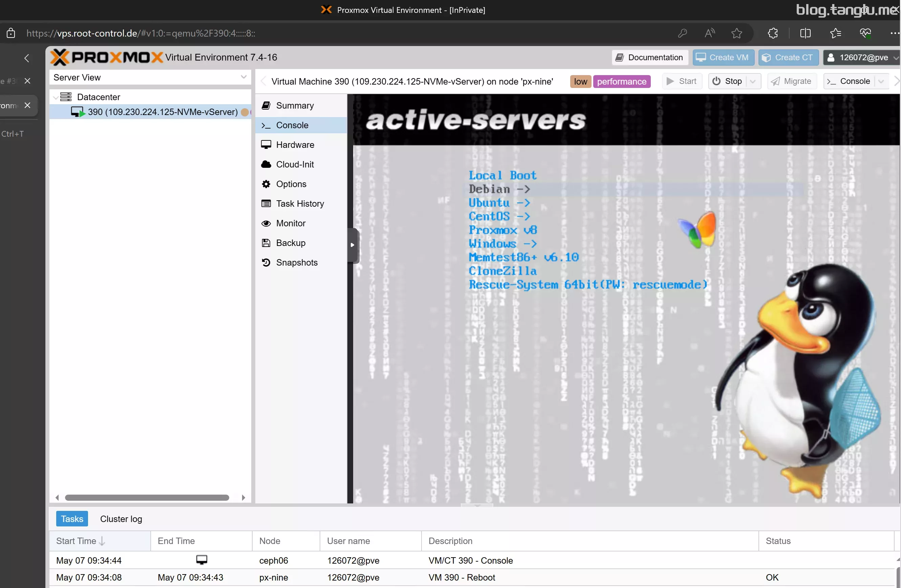Expand the console side panel handle

[352, 245]
